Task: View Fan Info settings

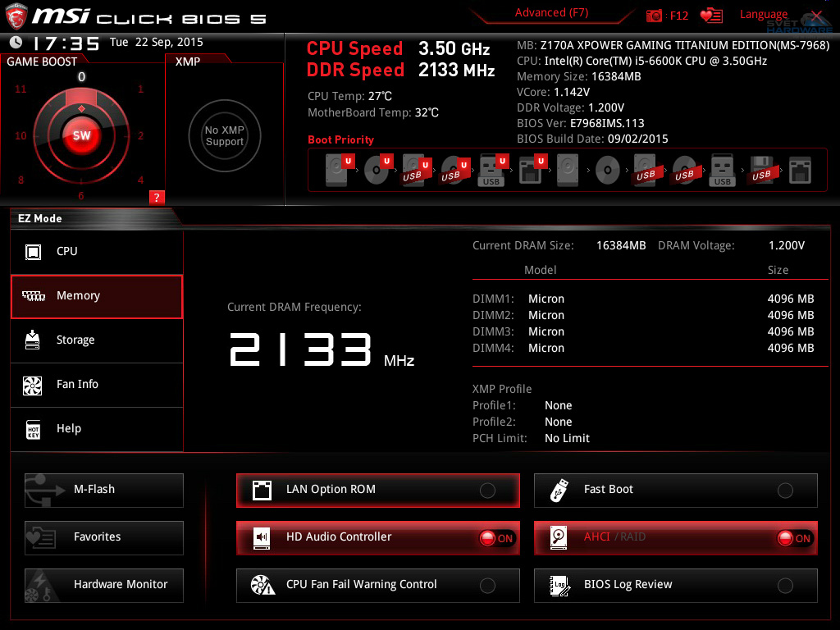Action: pos(96,385)
